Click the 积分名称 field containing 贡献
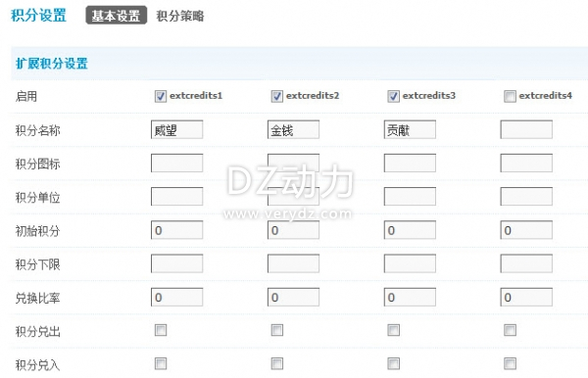Viewport: 588px width, 378px height. [x=410, y=129]
